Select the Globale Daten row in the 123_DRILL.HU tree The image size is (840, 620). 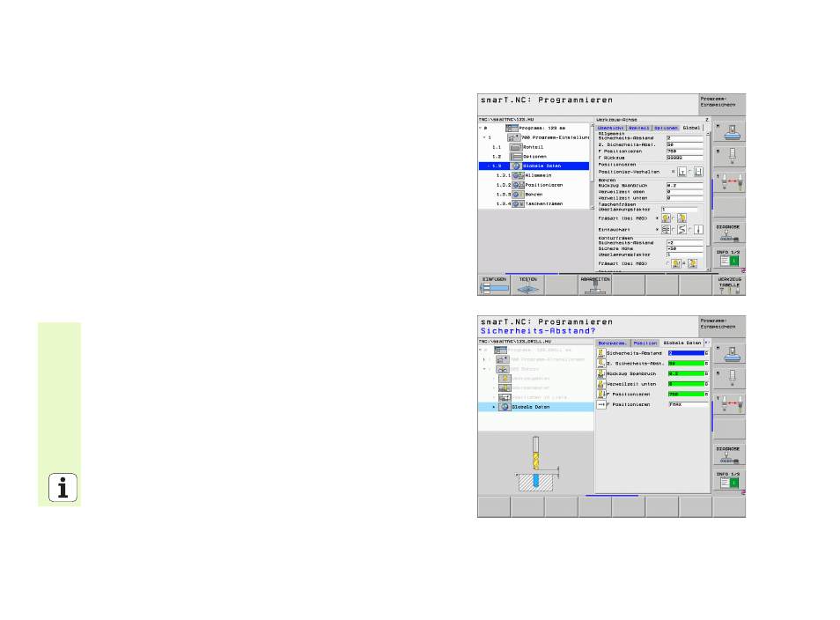tap(535, 407)
